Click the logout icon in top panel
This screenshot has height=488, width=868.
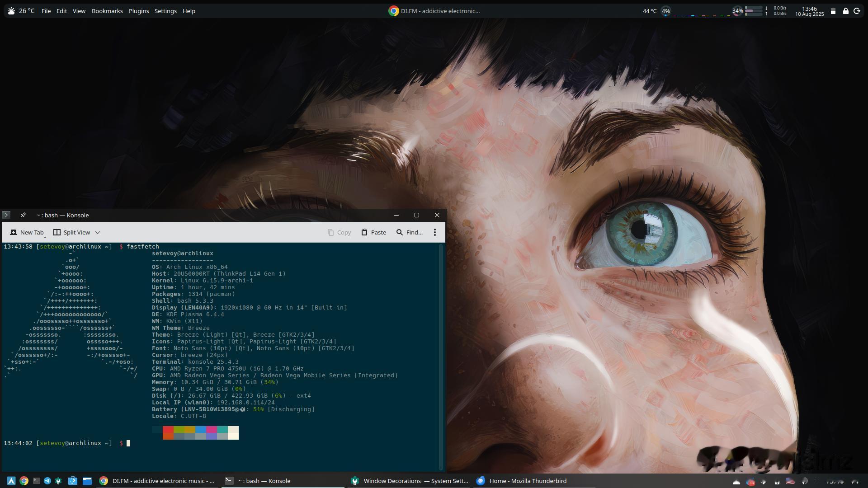click(x=857, y=11)
